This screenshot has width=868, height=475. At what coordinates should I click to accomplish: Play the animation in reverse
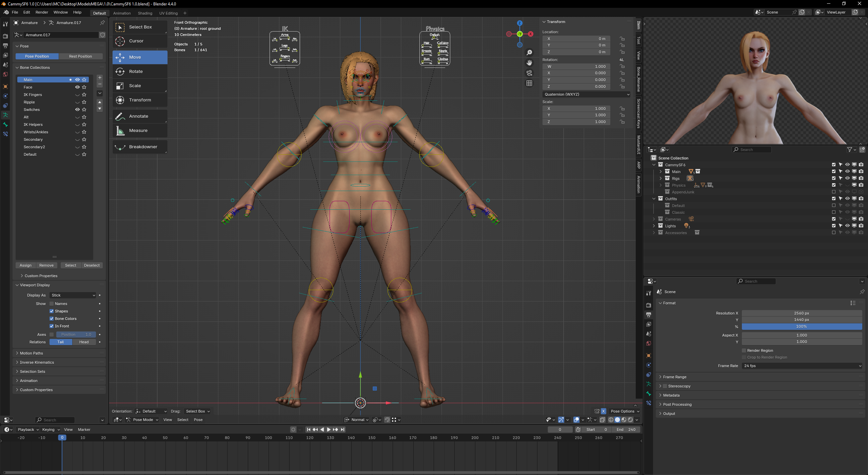(x=322, y=430)
